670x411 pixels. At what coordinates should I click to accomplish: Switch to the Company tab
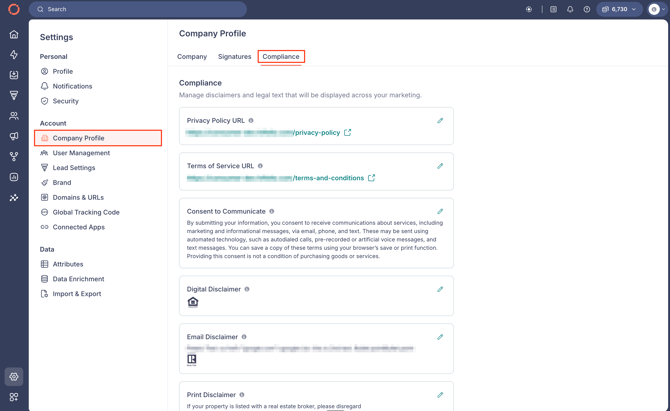[x=192, y=57]
